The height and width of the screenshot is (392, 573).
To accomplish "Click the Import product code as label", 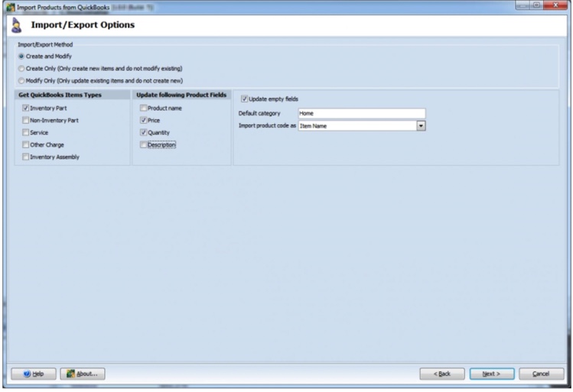I will pyautogui.click(x=267, y=125).
